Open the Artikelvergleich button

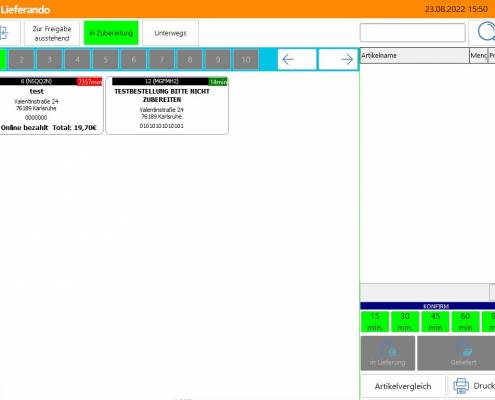403,386
